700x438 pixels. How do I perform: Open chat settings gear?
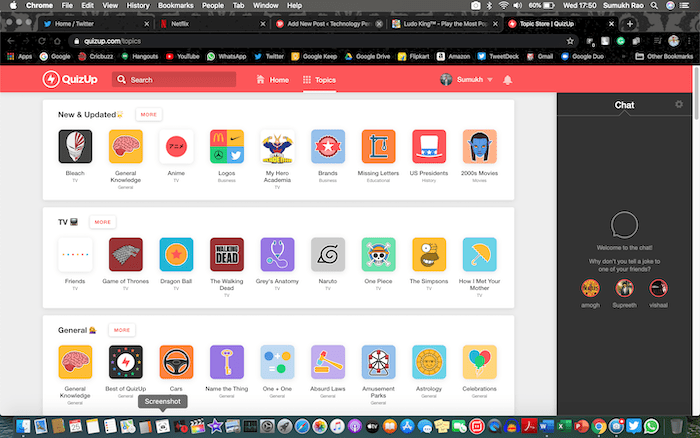pyautogui.click(x=679, y=104)
